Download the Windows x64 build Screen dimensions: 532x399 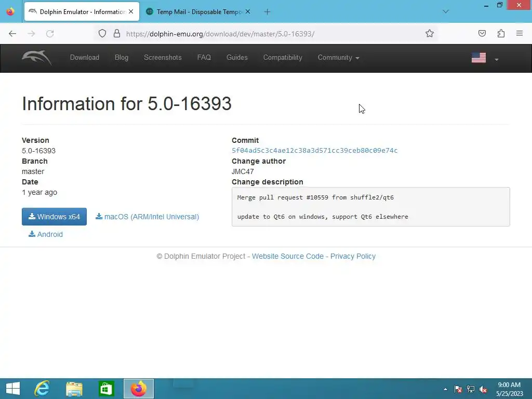coord(54,217)
